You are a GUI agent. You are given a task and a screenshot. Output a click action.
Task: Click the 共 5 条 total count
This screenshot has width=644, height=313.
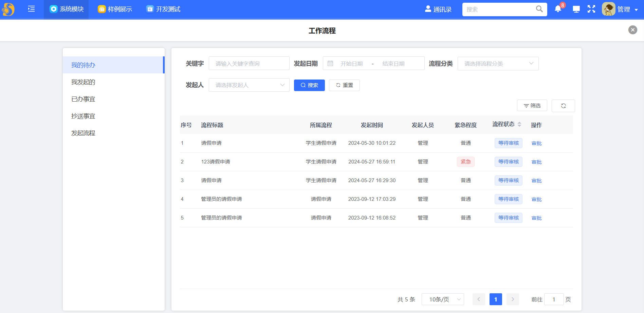pos(406,299)
